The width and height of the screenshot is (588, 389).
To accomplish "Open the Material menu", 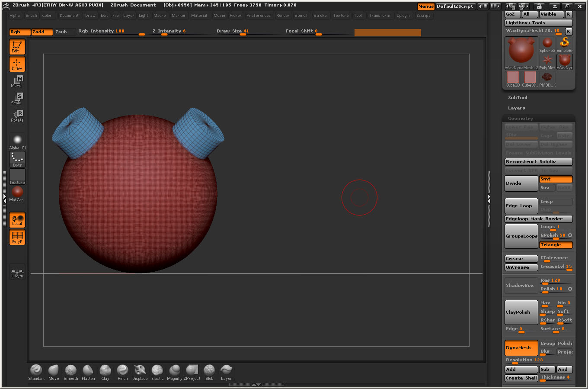I will pos(199,16).
